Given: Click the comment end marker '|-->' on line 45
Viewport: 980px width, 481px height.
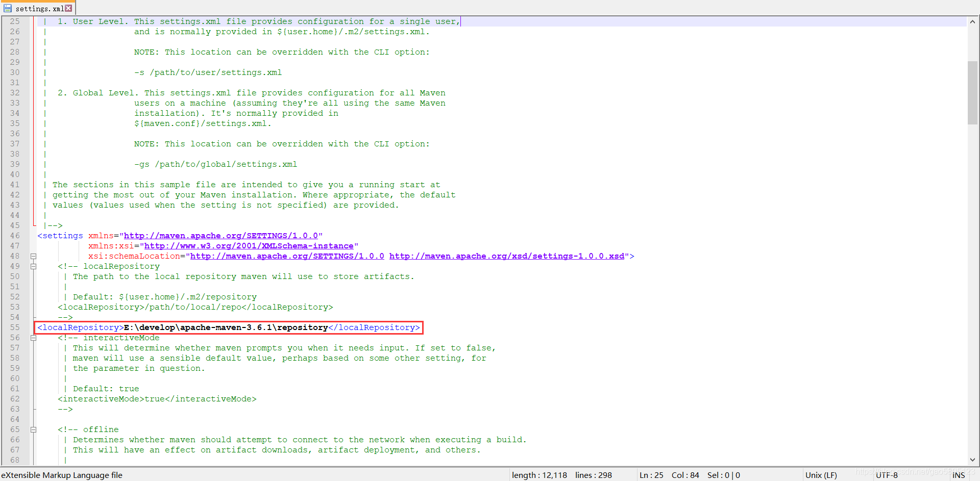Looking at the screenshot, I should [53, 225].
